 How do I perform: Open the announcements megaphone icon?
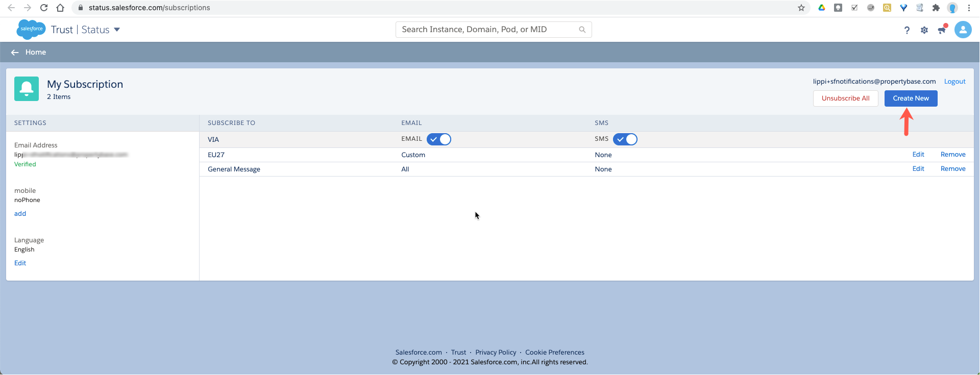(942, 30)
